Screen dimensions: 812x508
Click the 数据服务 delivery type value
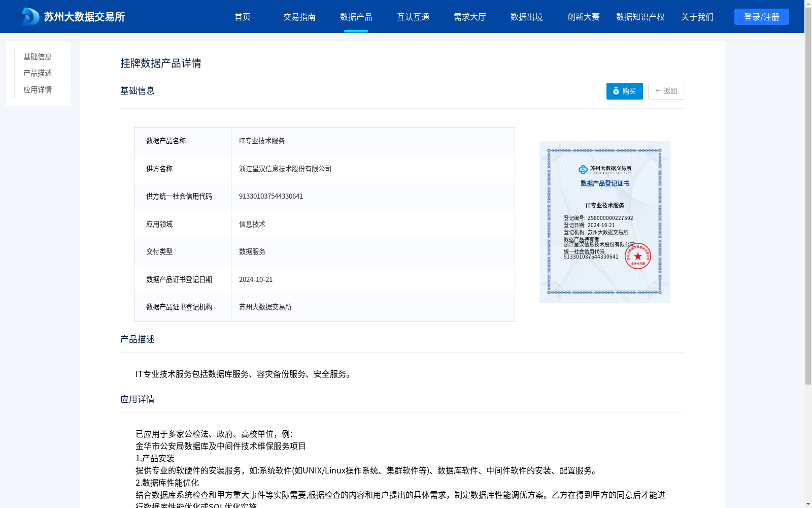point(252,251)
